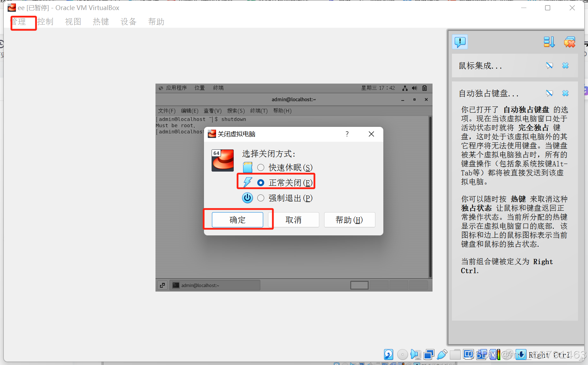Confirm shutdown with the 确定 button
Viewport: 588px width, 365px height.
click(x=238, y=220)
